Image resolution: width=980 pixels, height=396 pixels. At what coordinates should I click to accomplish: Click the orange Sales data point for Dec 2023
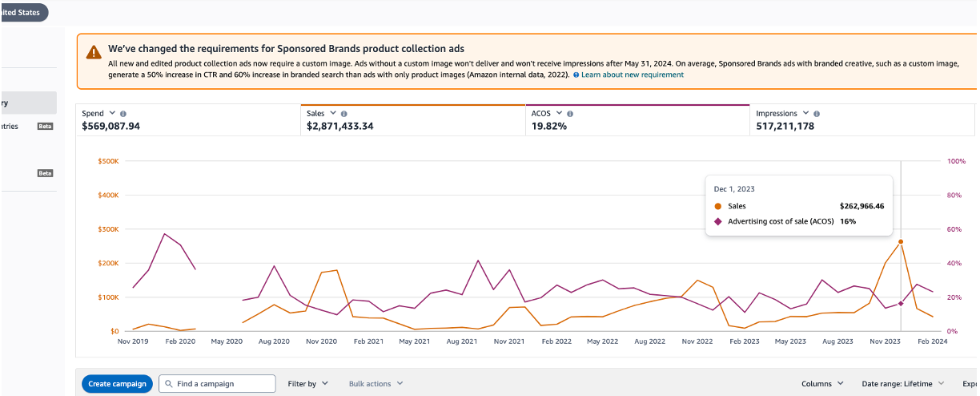pyautogui.click(x=901, y=241)
